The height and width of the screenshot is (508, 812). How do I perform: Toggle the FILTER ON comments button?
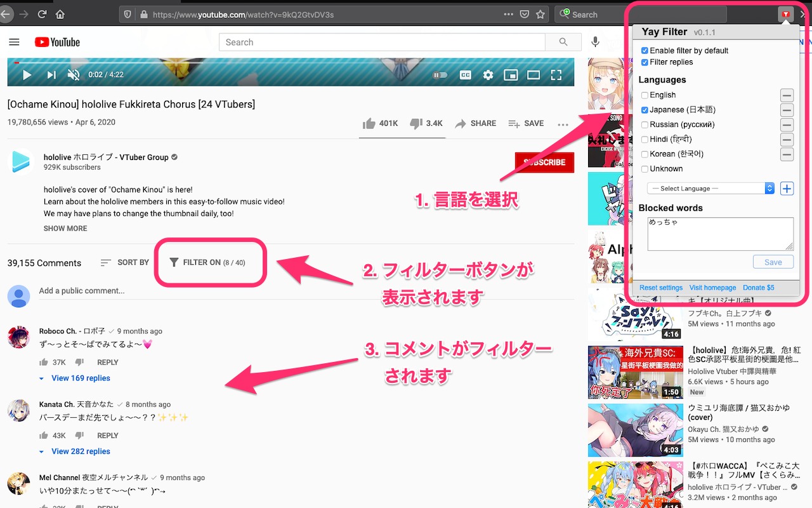[x=207, y=262]
